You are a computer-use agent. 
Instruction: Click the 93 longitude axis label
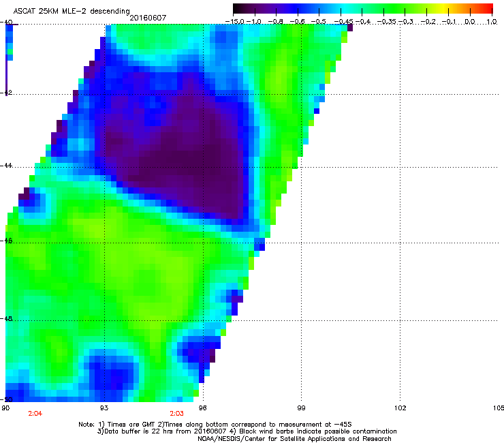(104, 408)
